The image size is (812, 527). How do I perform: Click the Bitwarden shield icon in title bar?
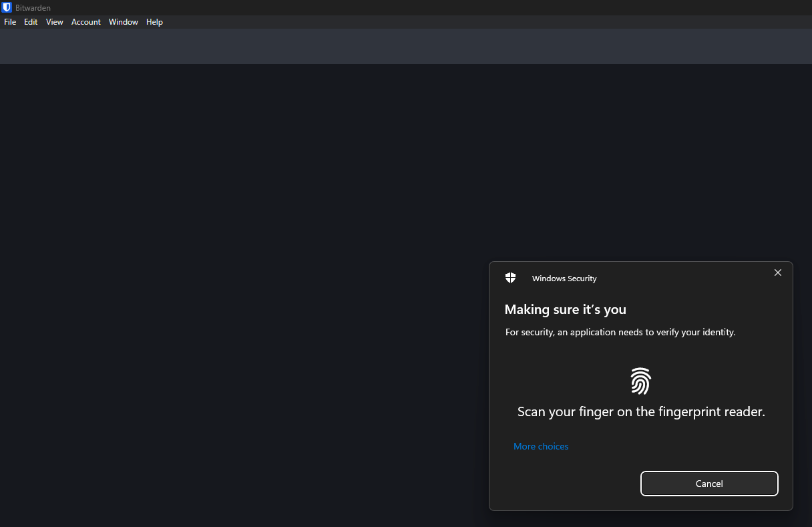pyautogui.click(x=7, y=7)
